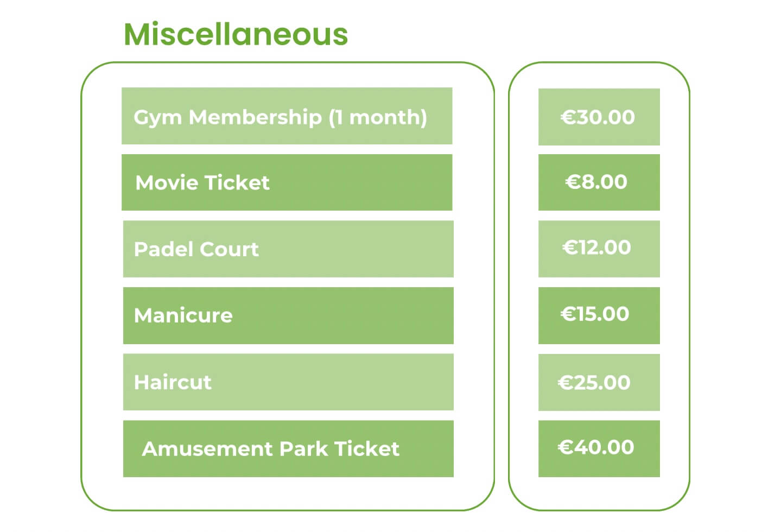Click the Miscellaneous heading

[x=236, y=34]
